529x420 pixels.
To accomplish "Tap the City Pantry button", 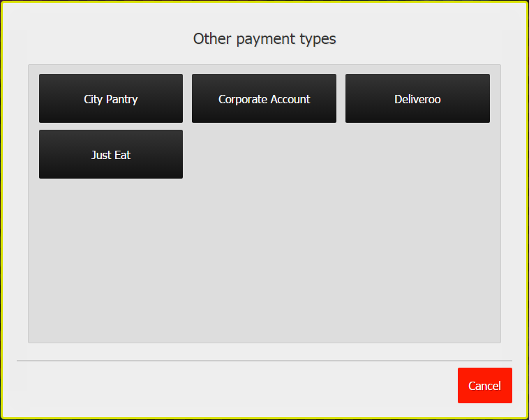I will tap(111, 98).
